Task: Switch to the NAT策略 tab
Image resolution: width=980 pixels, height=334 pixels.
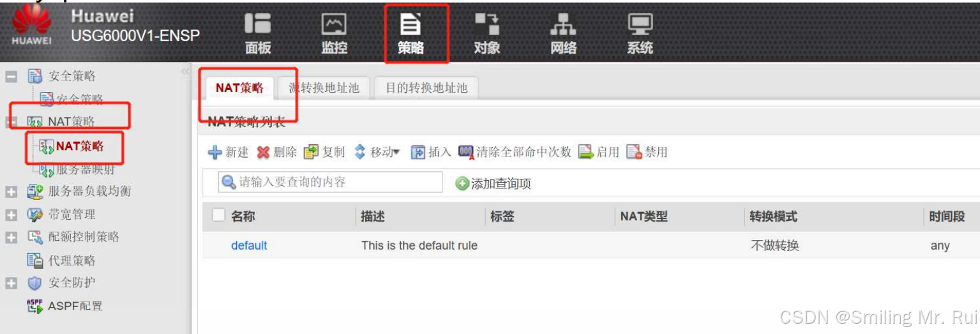Action: (239, 88)
